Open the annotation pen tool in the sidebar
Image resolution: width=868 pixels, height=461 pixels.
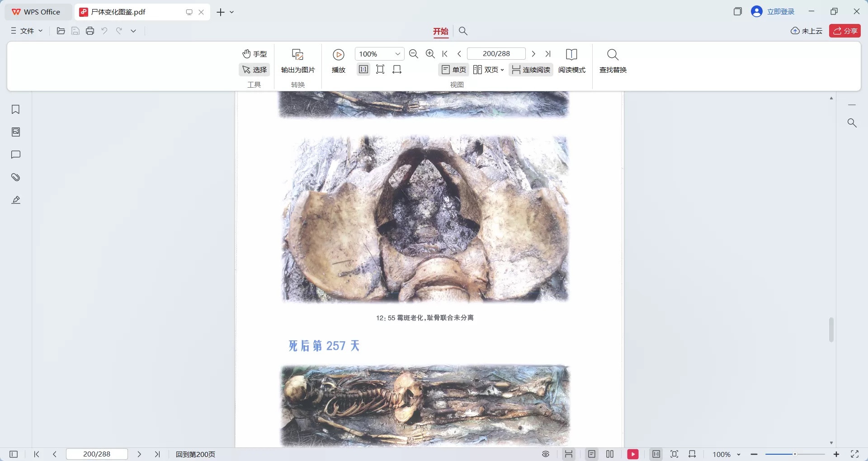(16, 200)
